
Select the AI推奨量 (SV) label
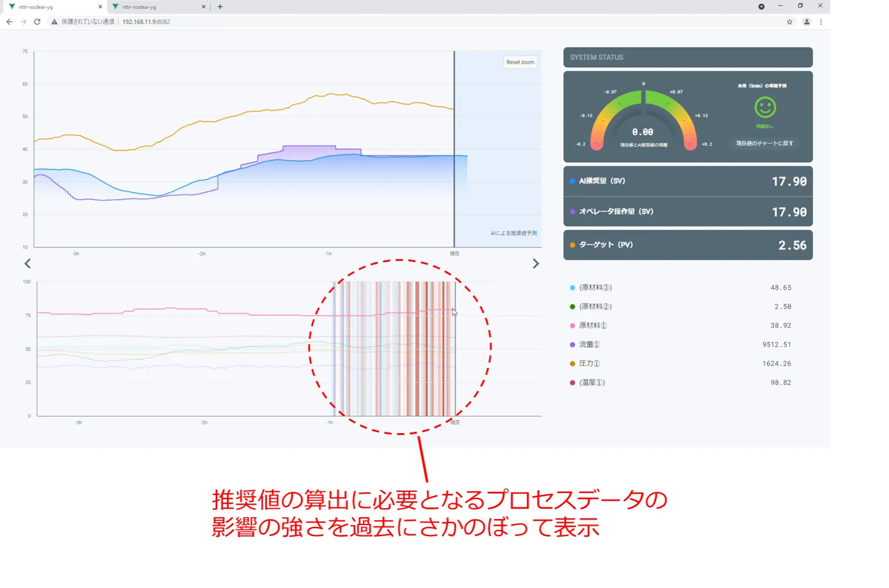[602, 181]
